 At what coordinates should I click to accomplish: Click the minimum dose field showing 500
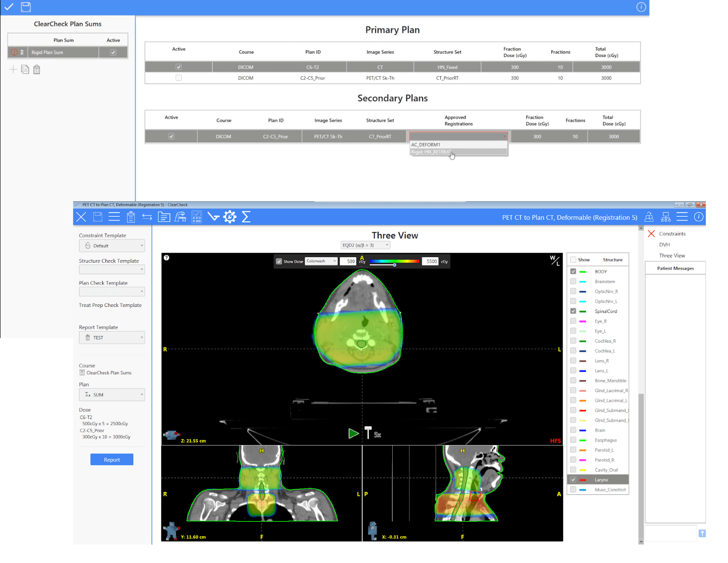point(348,261)
